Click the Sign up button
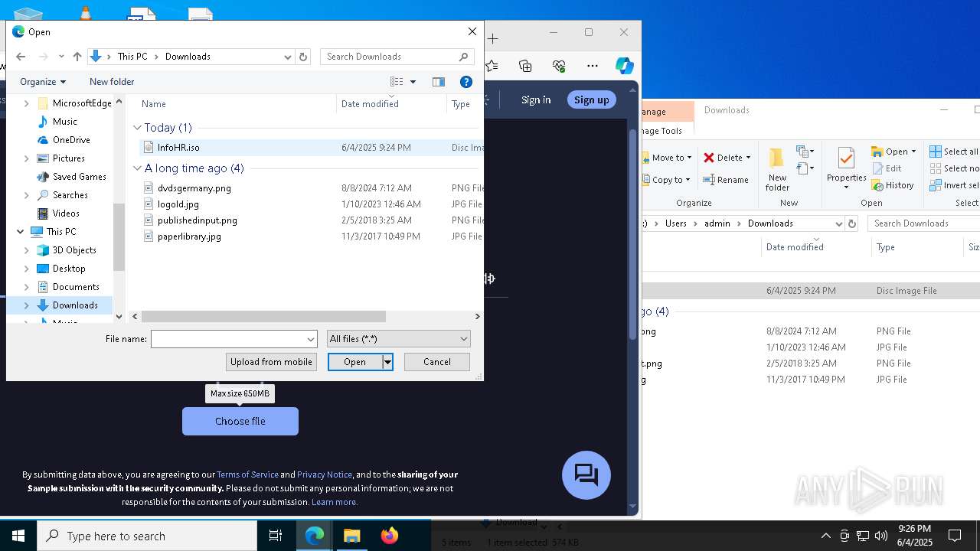980x551 pixels. coord(592,100)
